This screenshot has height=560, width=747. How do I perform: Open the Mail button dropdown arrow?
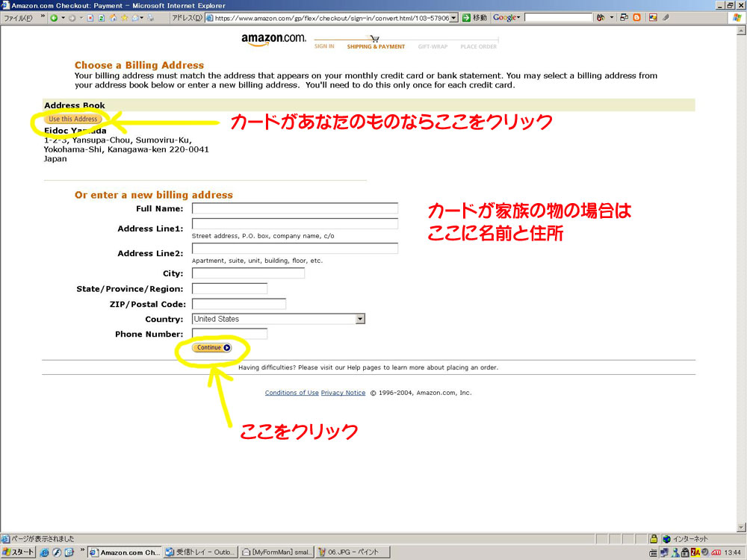coord(141,18)
